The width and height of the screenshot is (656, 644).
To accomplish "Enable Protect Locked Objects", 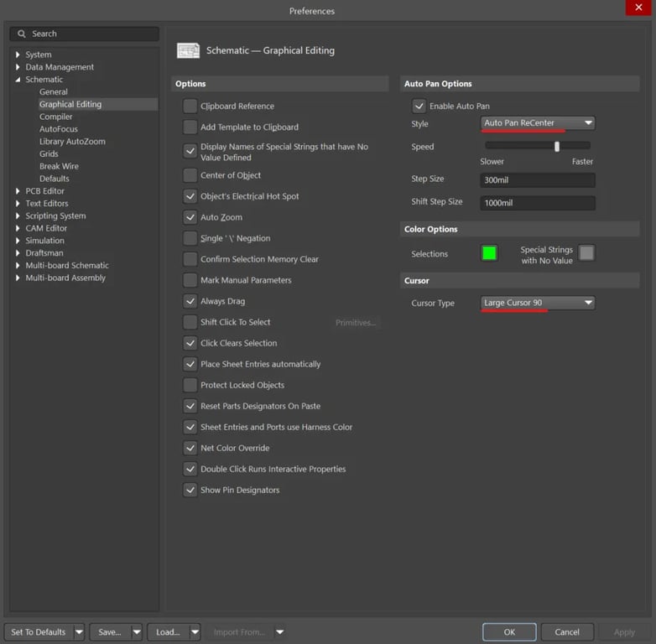I will click(x=190, y=385).
